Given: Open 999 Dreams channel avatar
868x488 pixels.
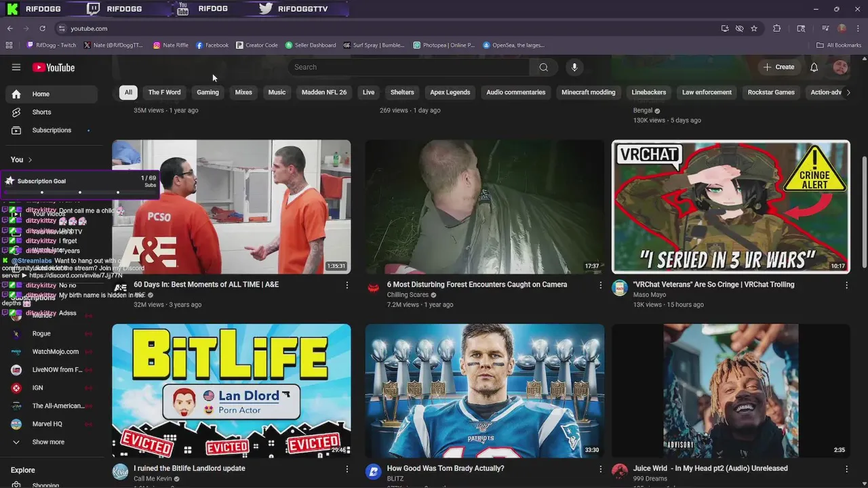Looking at the screenshot, I should 620,472.
